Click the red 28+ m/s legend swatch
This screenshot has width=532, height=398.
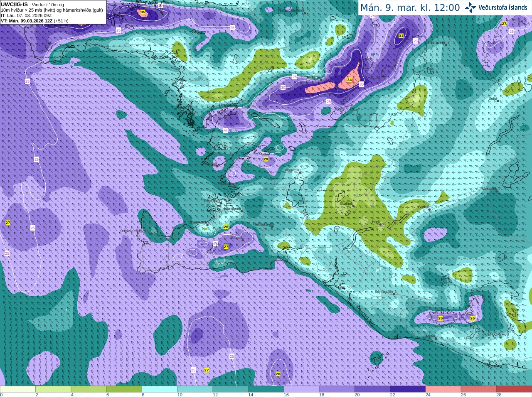[x=514, y=389]
